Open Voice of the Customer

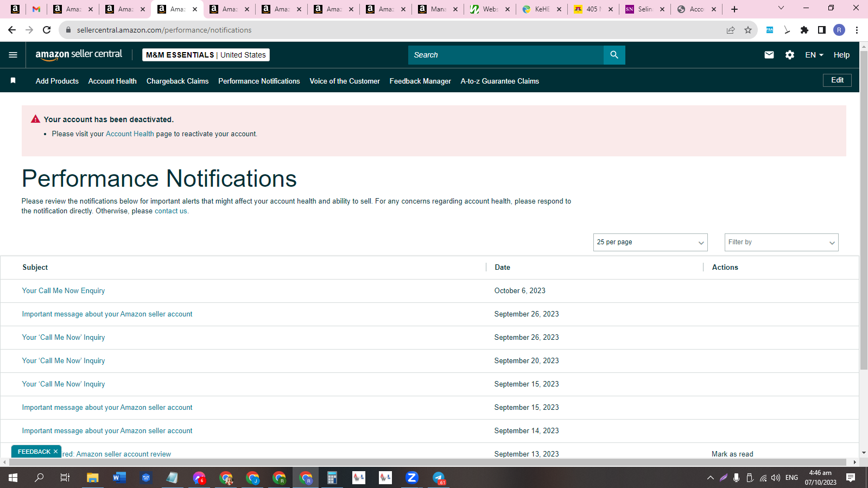click(x=345, y=81)
